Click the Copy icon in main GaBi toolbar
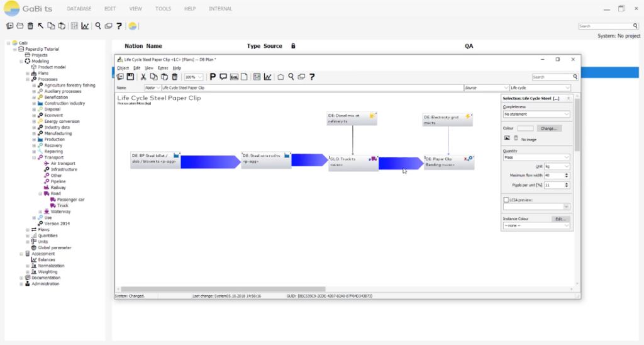 click(51, 26)
